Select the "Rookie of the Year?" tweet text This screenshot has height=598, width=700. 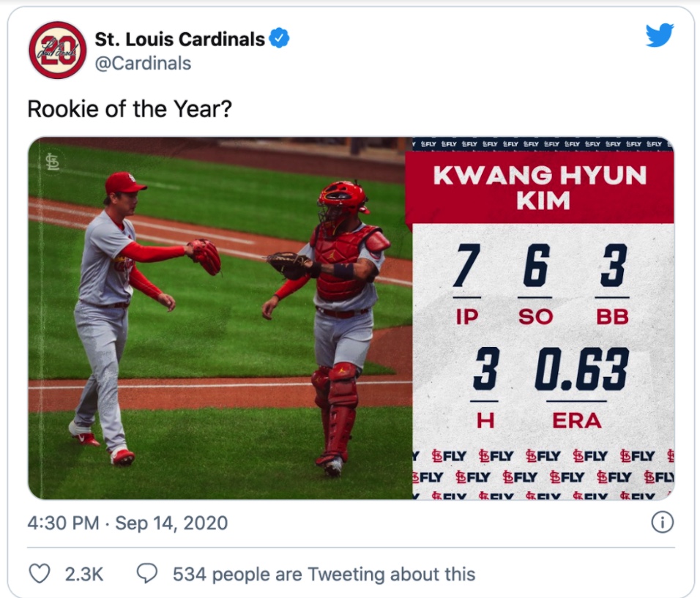130,109
